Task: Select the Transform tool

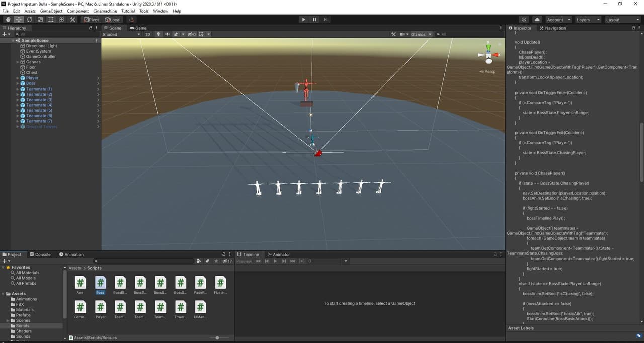Action: (x=62, y=20)
